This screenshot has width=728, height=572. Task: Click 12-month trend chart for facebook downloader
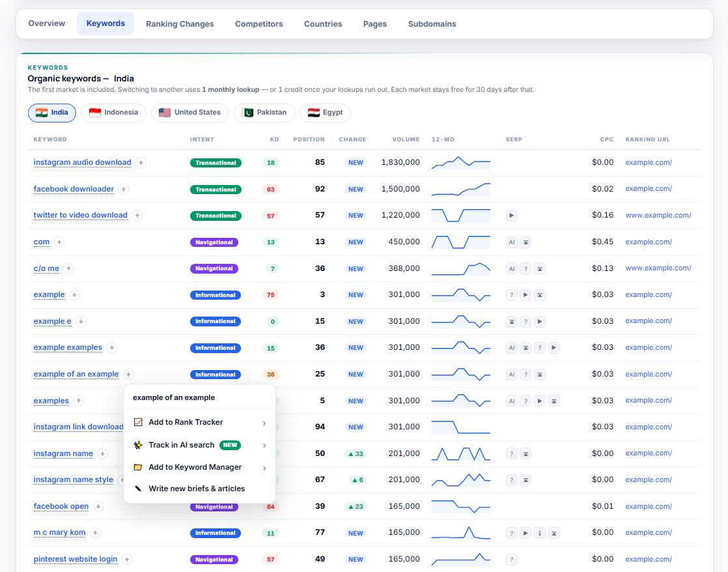460,189
